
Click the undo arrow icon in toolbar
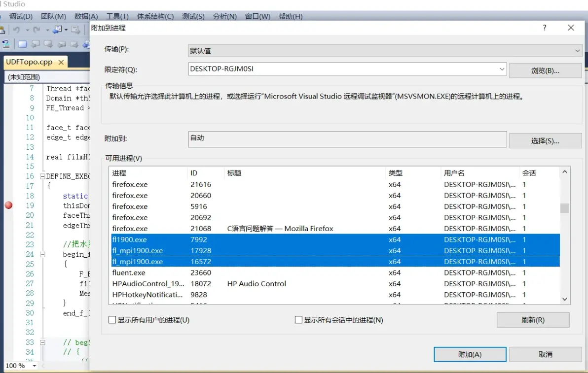pos(16,30)
